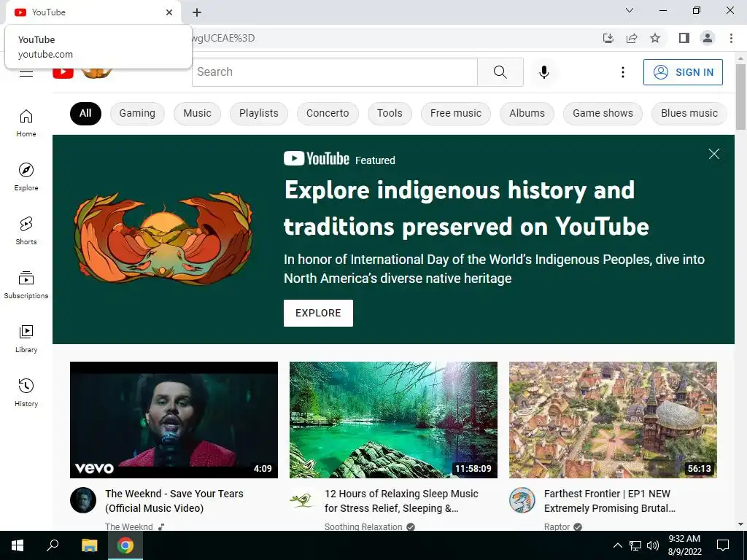Open Chrome three-dot menu
This screenshot has height=560, width=747.
(731, 38)
